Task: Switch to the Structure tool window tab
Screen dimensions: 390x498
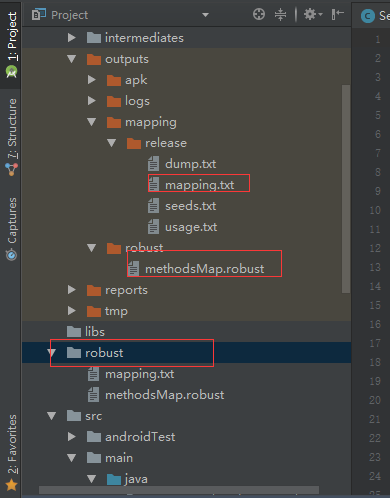Action: 12,137
